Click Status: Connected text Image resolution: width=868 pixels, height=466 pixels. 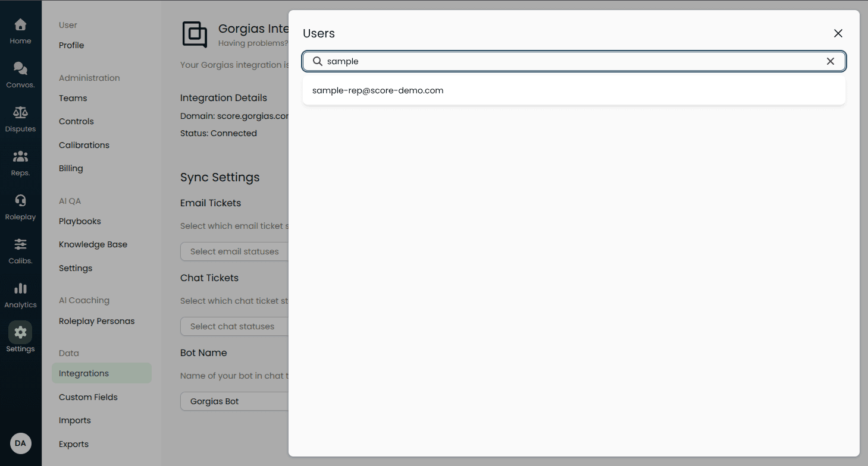point(218,133)
